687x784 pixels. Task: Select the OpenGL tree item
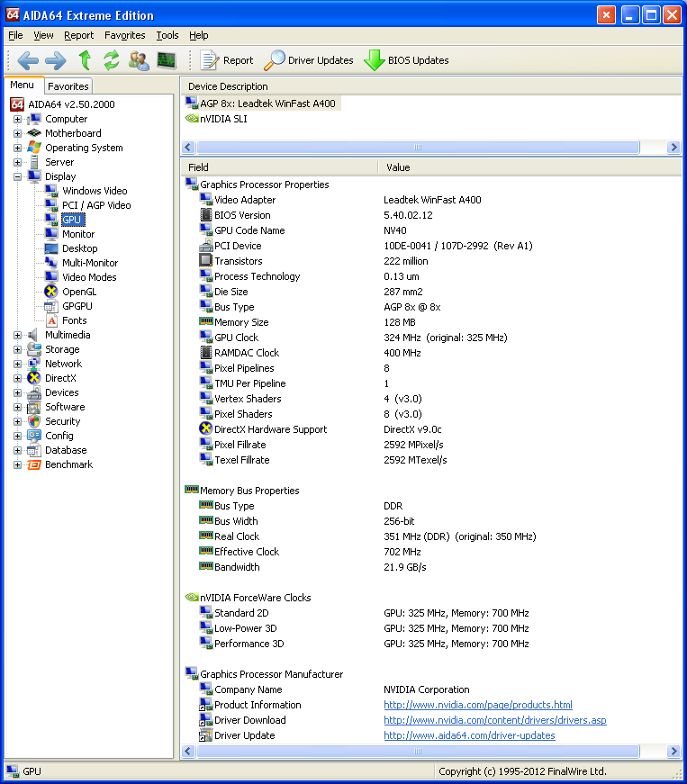(79, 292)
